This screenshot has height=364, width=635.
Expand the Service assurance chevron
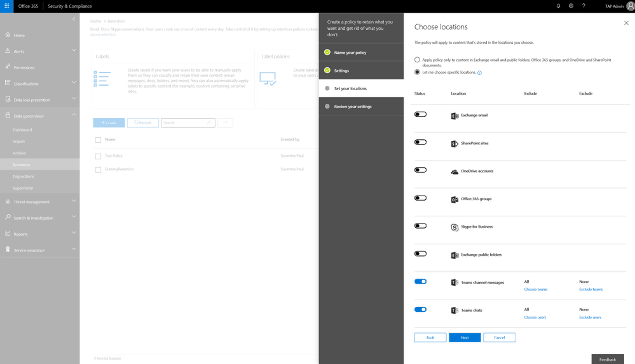[x=74, y=249]
